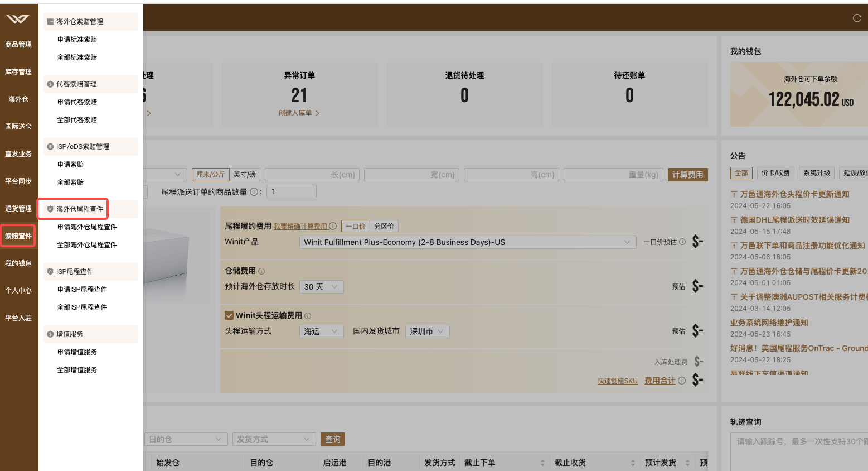
Task: Open the 目的仓 dropdown filter
Action: tap(186, 439)
